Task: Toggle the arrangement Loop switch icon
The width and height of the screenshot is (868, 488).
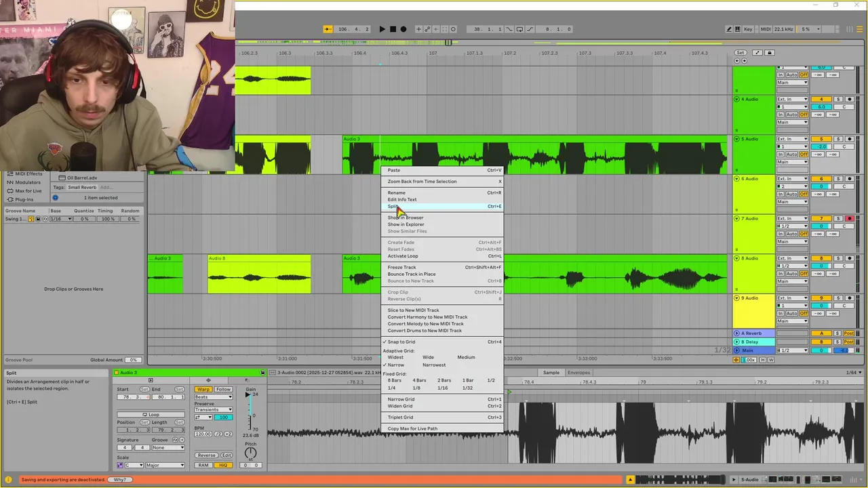Action: 519,29
